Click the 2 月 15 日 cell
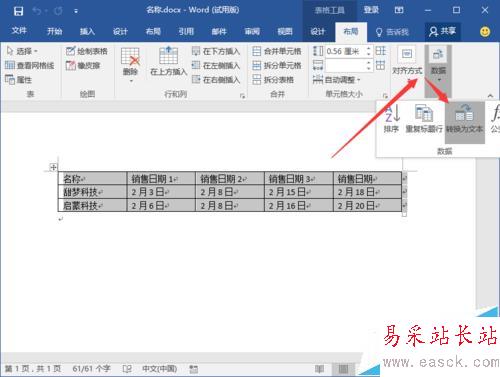 (x=299, y=192)
